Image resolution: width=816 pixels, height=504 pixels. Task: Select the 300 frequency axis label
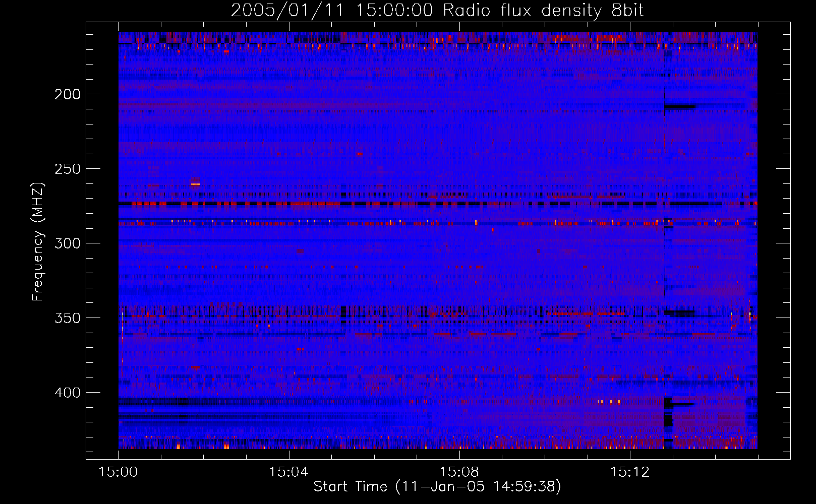pyautogui.click(x=68, y=243)
